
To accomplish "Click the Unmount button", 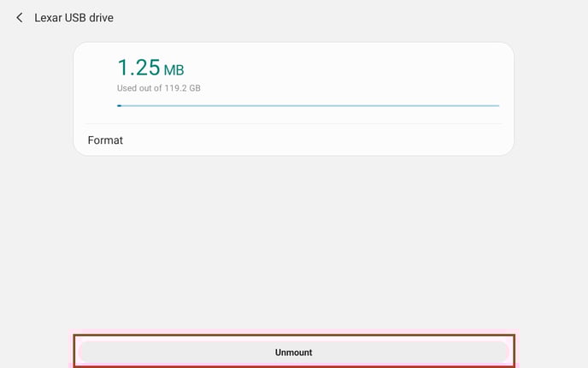I will coord(293,352).
